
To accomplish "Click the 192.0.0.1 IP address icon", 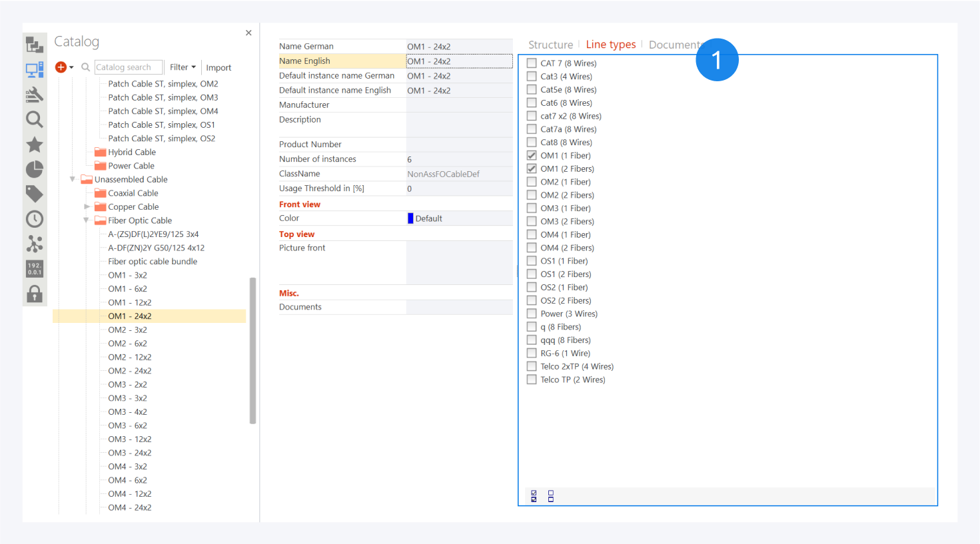I will point(35,268).
